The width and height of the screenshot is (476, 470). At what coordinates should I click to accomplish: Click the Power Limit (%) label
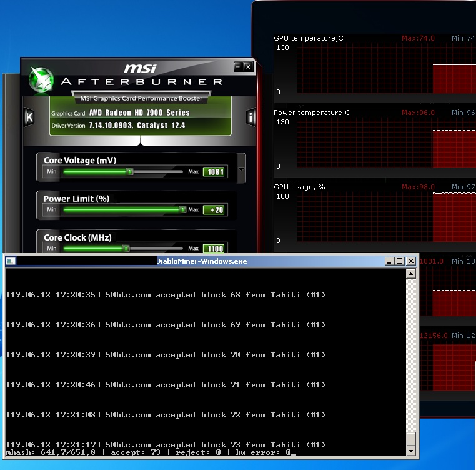pos(76,199)
